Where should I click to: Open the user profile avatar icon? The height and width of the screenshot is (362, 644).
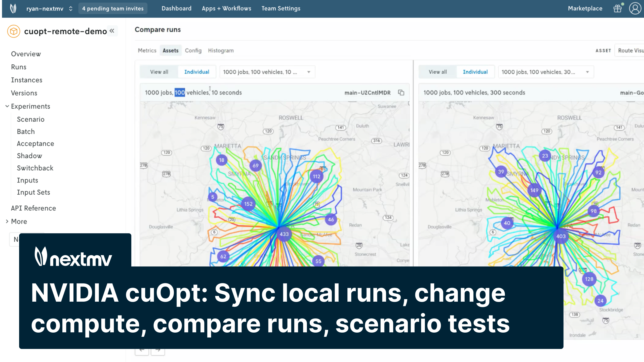pos(635,9)
